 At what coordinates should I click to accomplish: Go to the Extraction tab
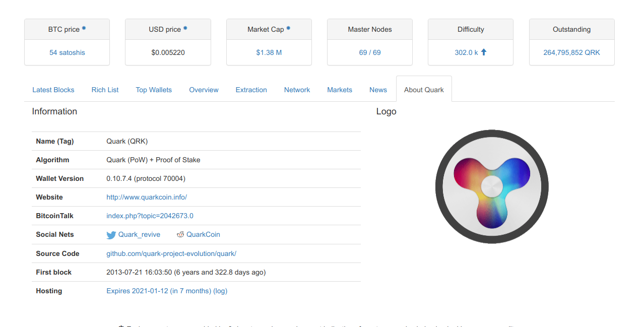[251, 90]
